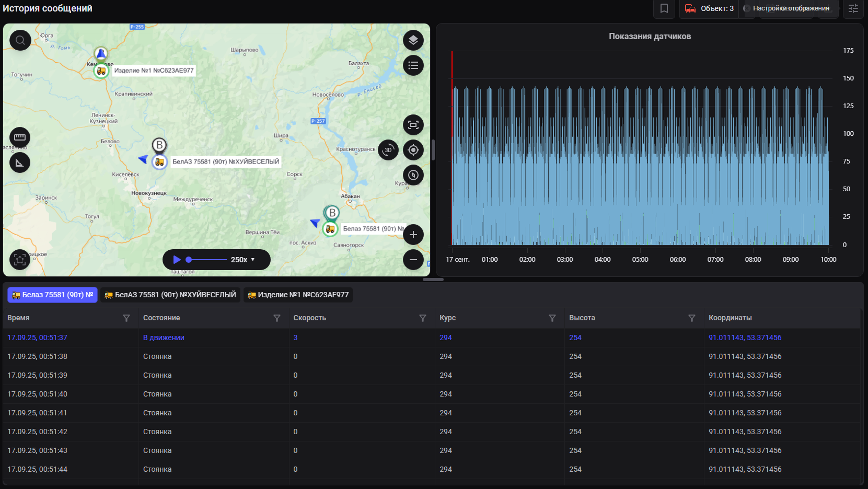868x489 pixels.
Task: Open the map search tool
Action: tap(20, 40)
